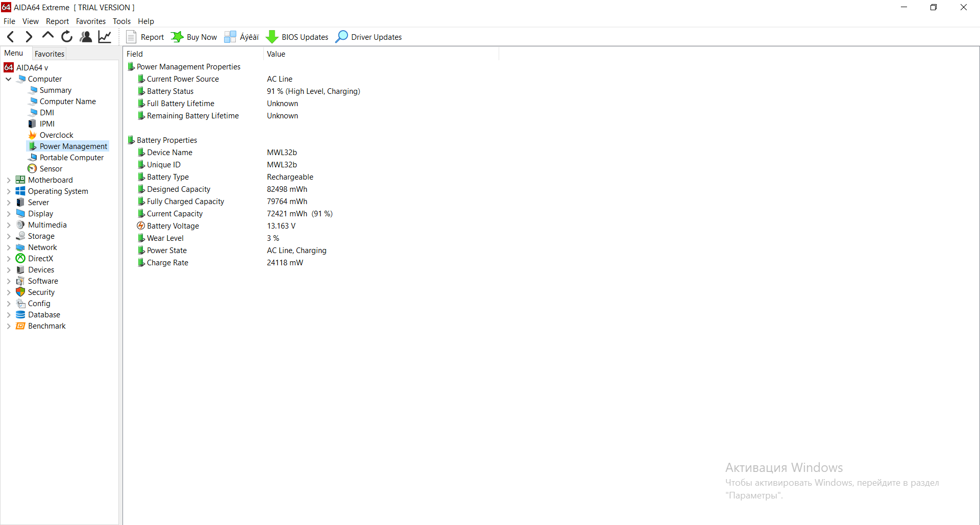Switch to the Menu tab in sidebar

pyautogui.click(x=14, y=53)
